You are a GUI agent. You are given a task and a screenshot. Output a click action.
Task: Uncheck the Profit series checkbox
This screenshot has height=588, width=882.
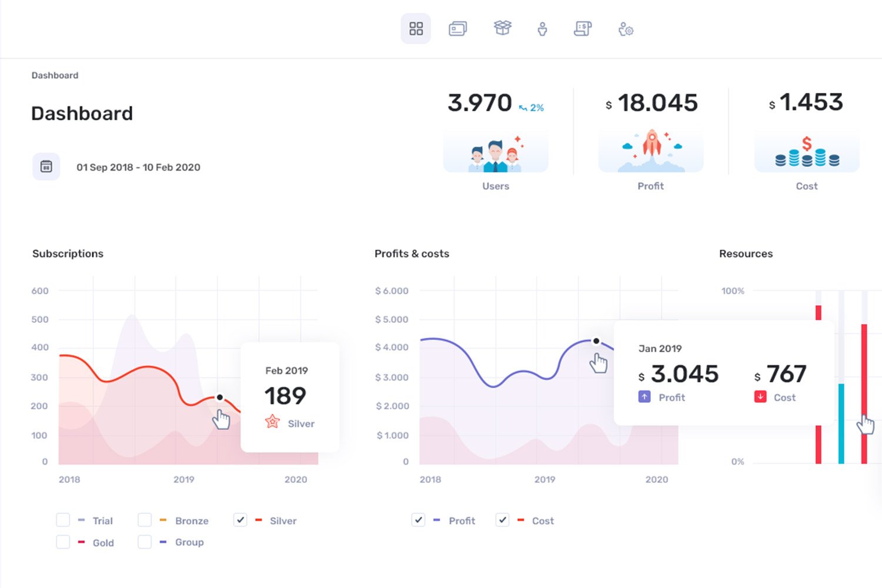pyautogui.click(x=418, y=520)
